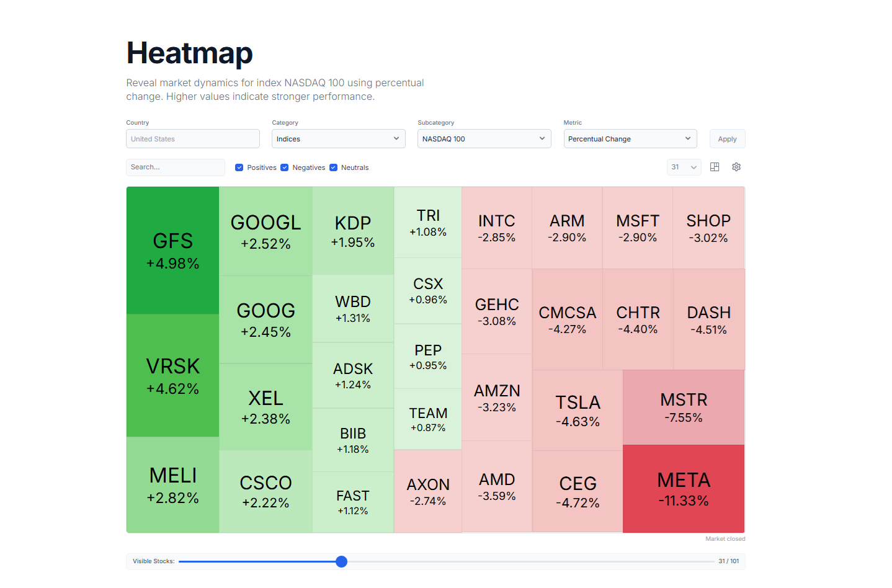Image resolution: width=892 pixels, height=588 pixels.
Task: Click the Country field labeled United States
Action: click(192, 138)
